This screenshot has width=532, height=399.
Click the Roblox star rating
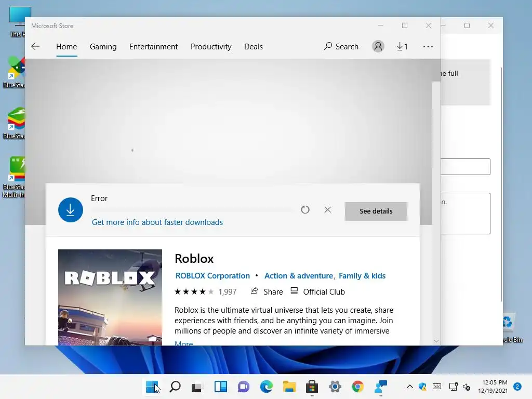point(194,291)
